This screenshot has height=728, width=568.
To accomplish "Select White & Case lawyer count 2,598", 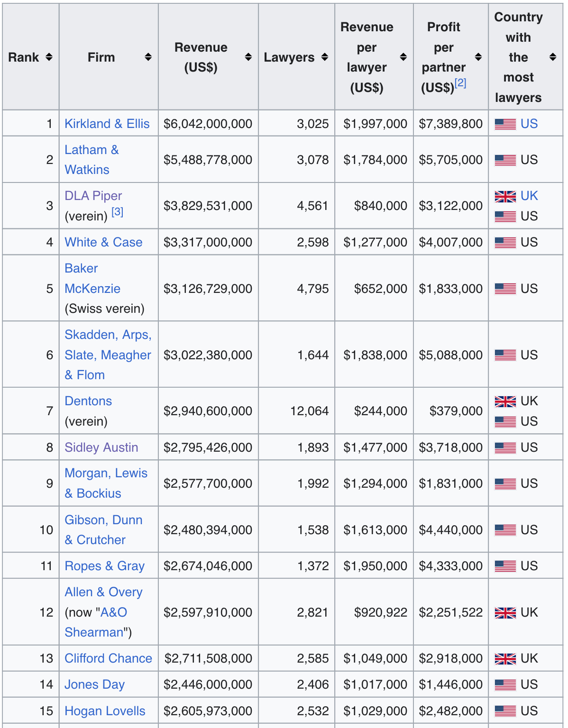I will click(x=313, y=242).
